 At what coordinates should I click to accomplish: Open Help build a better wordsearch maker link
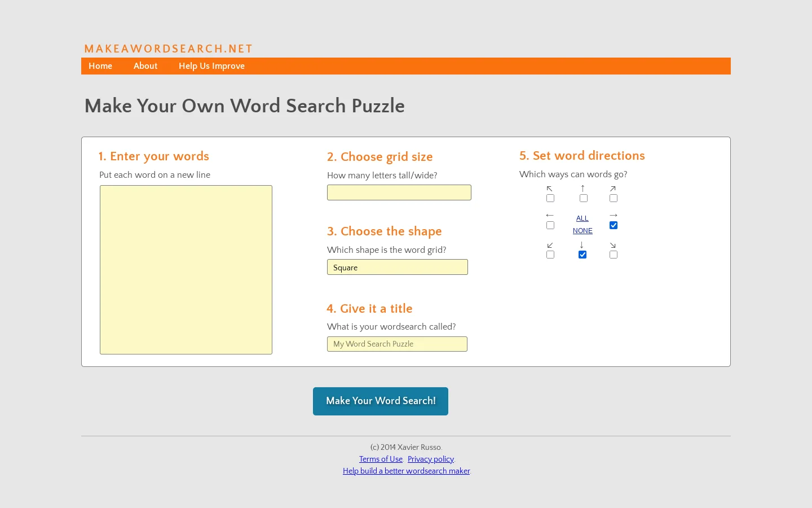point(406,471)
